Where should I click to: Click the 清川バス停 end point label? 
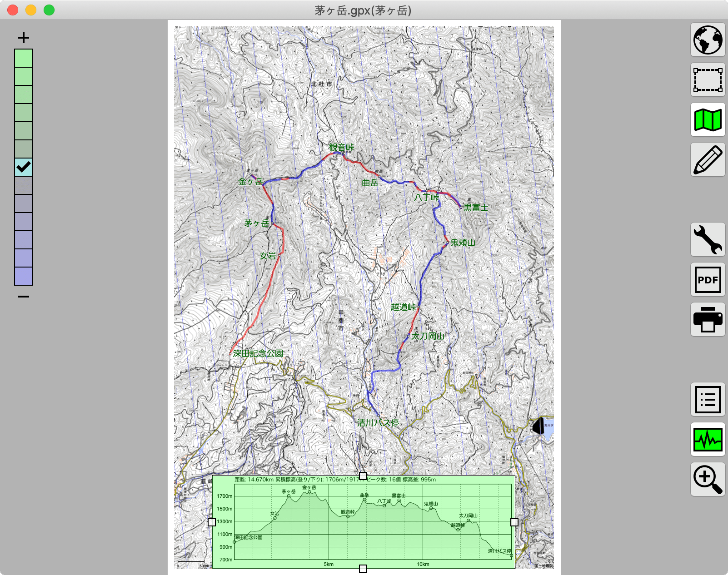tap(378, 423)
